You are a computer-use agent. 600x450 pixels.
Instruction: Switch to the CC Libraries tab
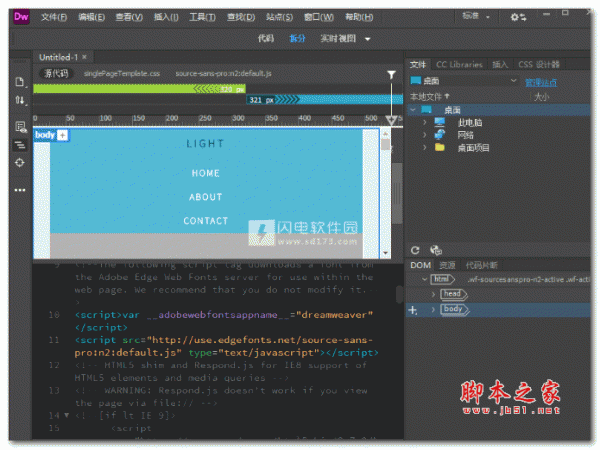pos(459,65)
